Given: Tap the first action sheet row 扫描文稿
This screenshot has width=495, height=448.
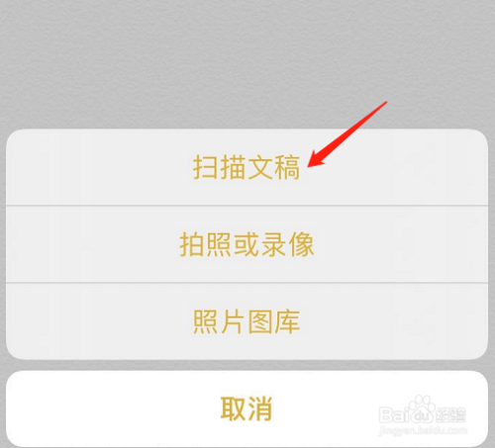Looking at the screenshot, I should pos(247,167).
